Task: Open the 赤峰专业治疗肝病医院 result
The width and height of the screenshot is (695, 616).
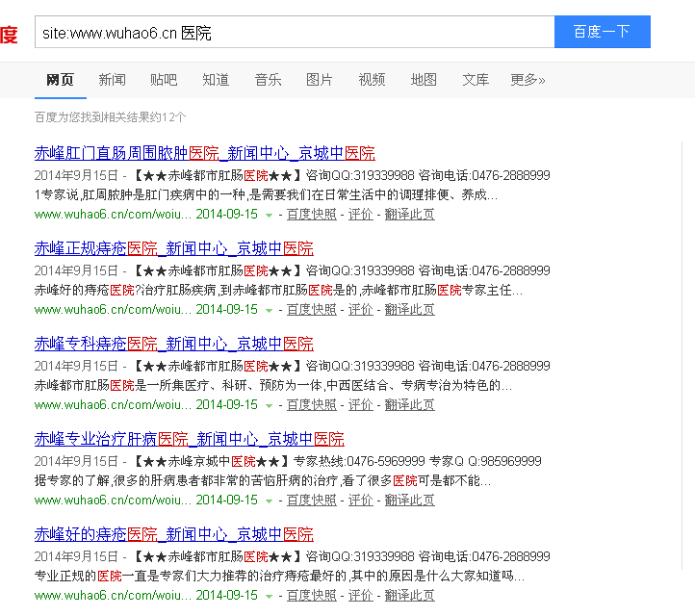Action: (189, 439)
